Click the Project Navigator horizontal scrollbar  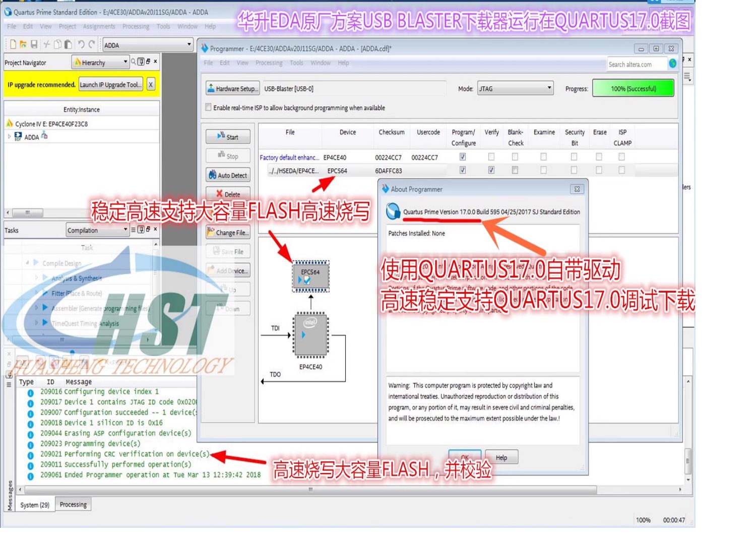coord(27,212)
